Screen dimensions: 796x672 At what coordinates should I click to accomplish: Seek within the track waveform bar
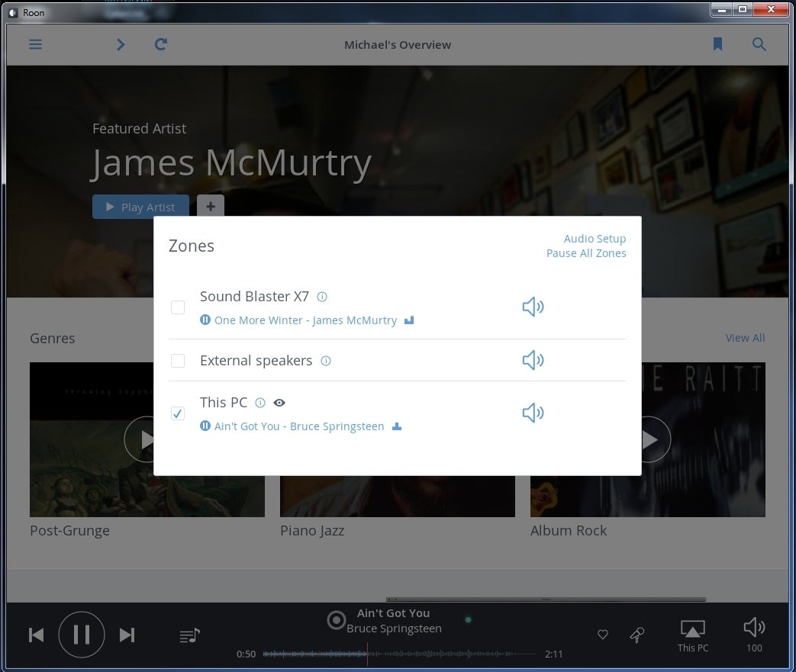(x=399, y=654)
